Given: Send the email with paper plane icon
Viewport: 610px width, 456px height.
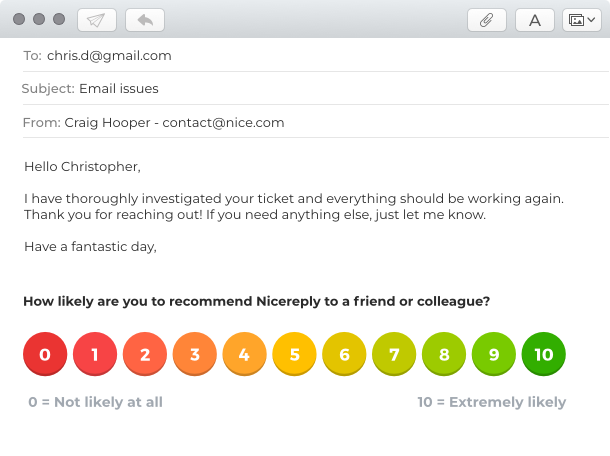Looking at the screenshot, I should pyautogui.click(x=97, y=20).
